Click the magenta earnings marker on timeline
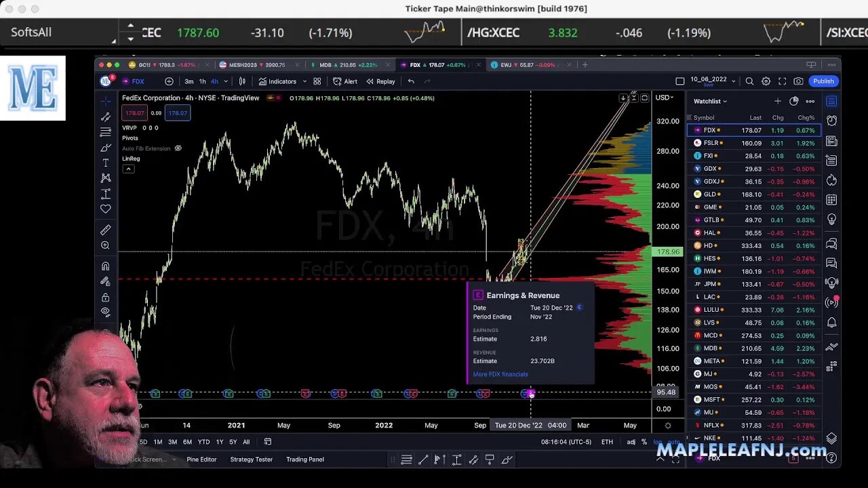The height and width of the screenshot is (488, 868). point(530,393)
